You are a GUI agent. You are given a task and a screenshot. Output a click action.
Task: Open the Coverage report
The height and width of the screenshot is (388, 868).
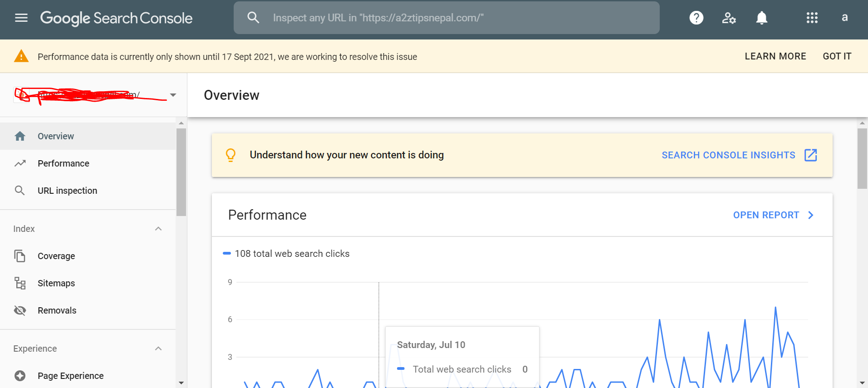click(x=56, y=256)
